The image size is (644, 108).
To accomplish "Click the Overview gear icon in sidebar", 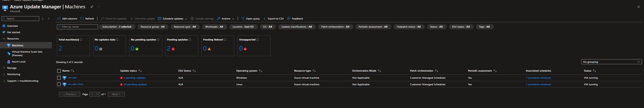I will pos(4,26).
